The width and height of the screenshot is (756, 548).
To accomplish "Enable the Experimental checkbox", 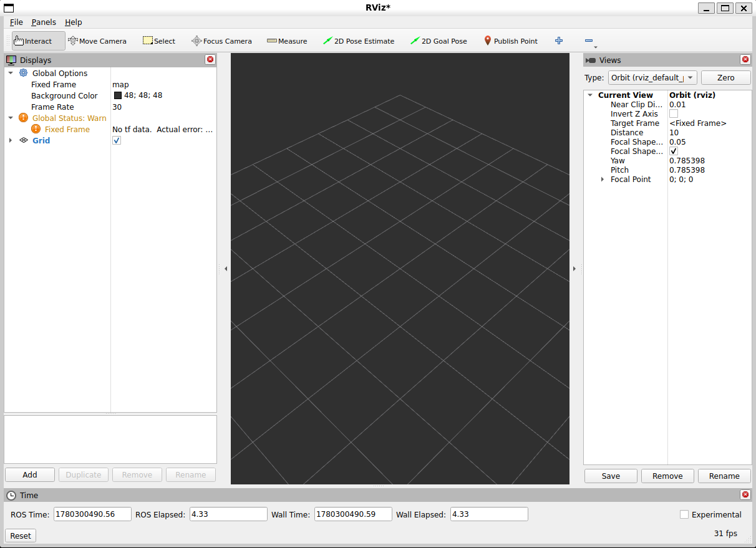I will (x=684, y=514).
